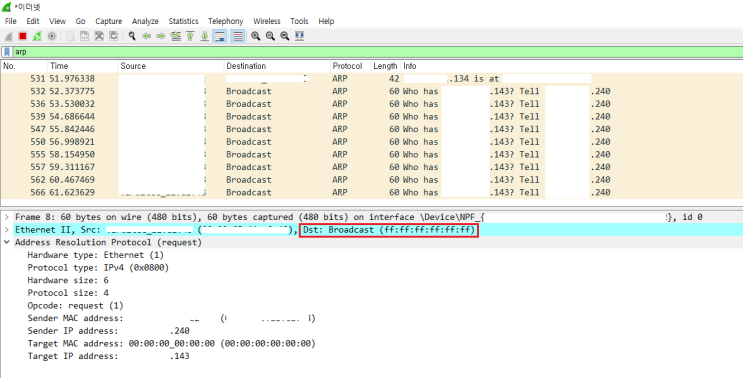Jump to the last packet

click(205, 36)
